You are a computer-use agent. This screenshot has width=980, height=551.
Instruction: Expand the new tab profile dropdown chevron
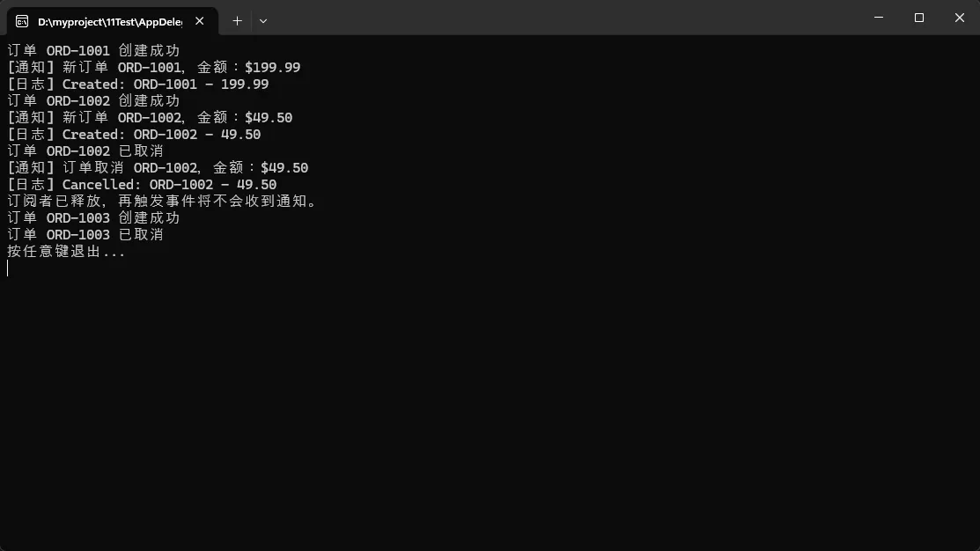point(263,21)
